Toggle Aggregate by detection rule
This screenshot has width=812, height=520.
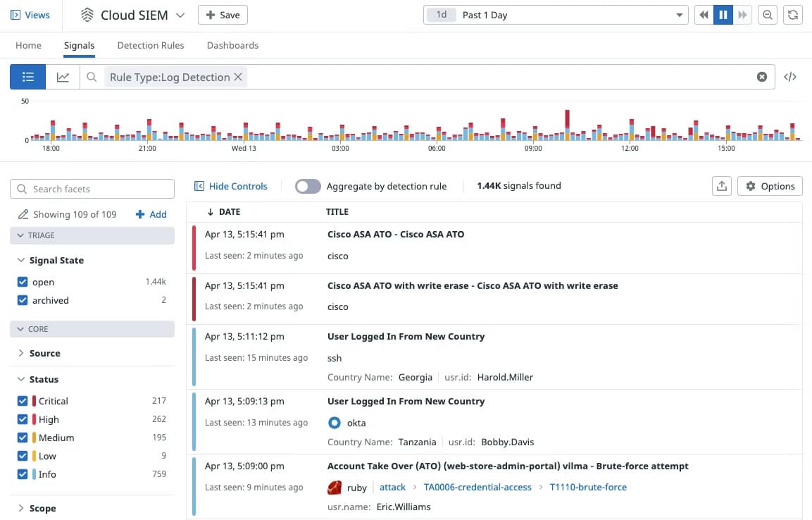308,186
